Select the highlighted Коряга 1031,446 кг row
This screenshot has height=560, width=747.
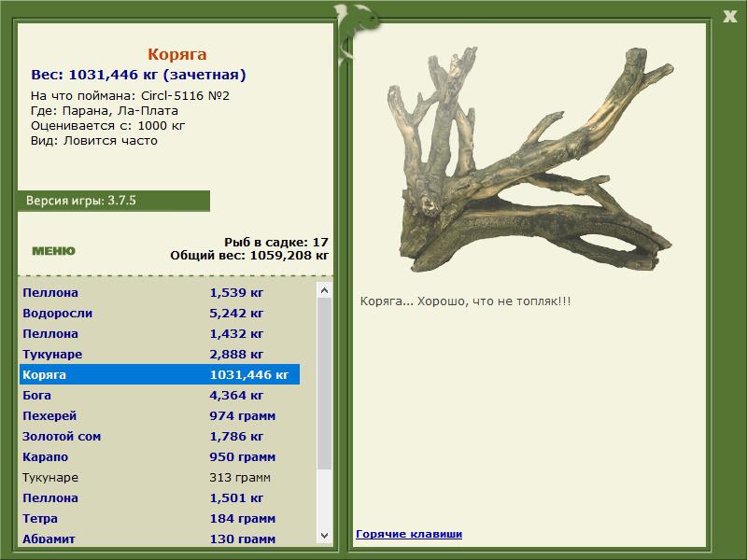(160, 375)
